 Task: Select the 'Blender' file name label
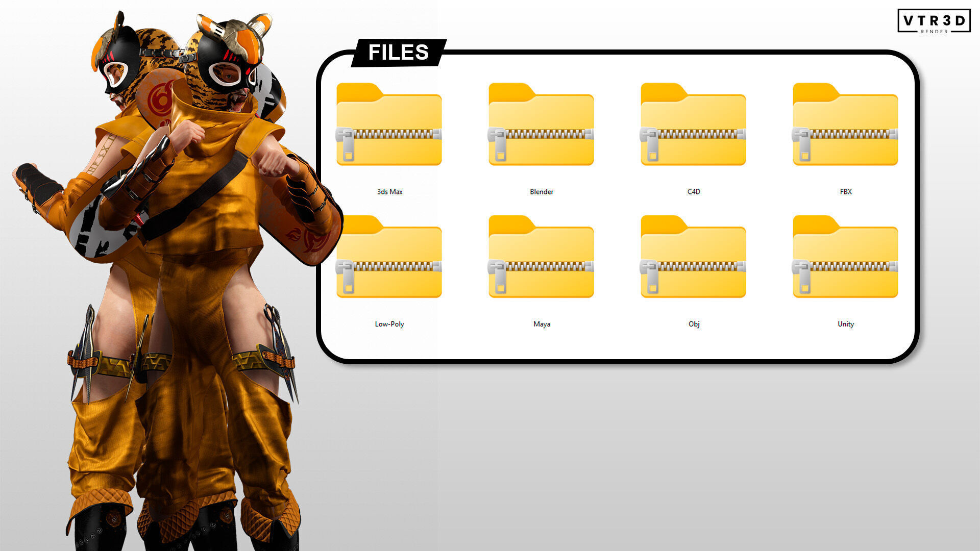coord(542,192)
